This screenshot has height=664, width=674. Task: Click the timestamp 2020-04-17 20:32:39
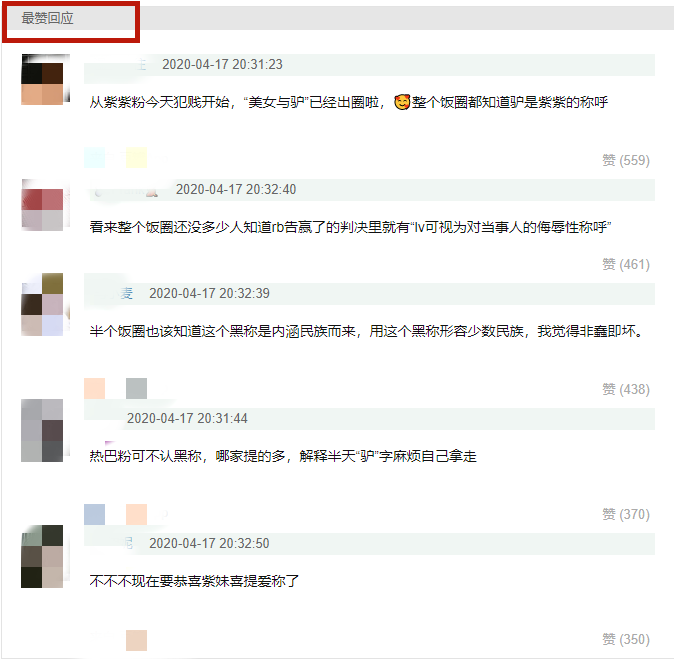click(209, 294)
